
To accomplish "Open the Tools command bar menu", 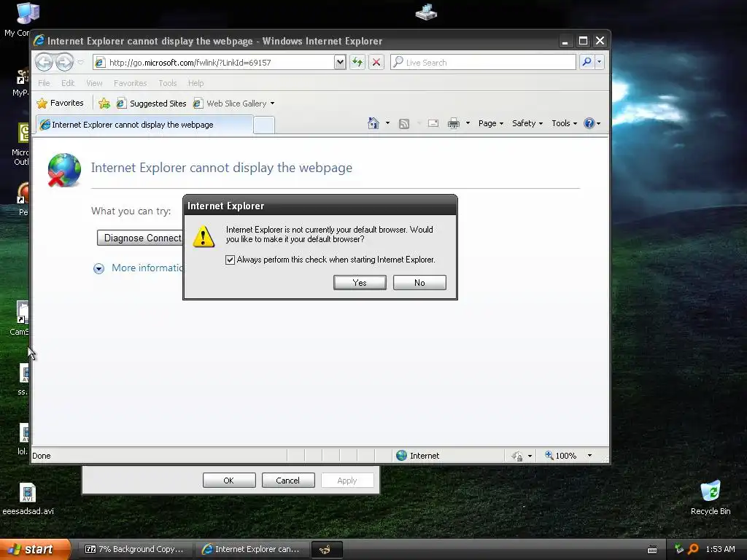I will (x=564, y=123).
